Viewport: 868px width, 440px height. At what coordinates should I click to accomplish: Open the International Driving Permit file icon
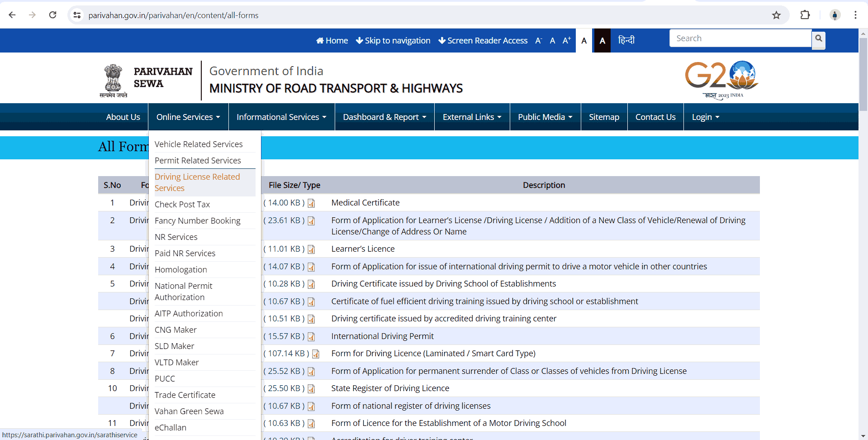tap(311, 337)
